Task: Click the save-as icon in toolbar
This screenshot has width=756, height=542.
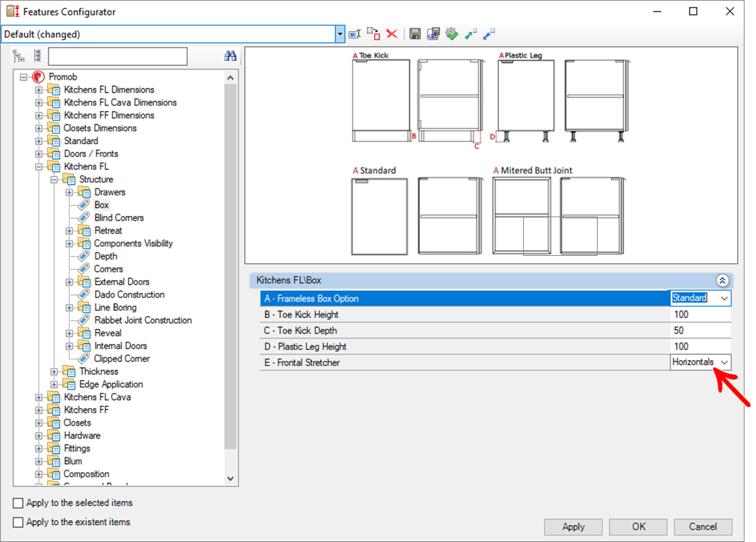Action: tap(434, 34)
